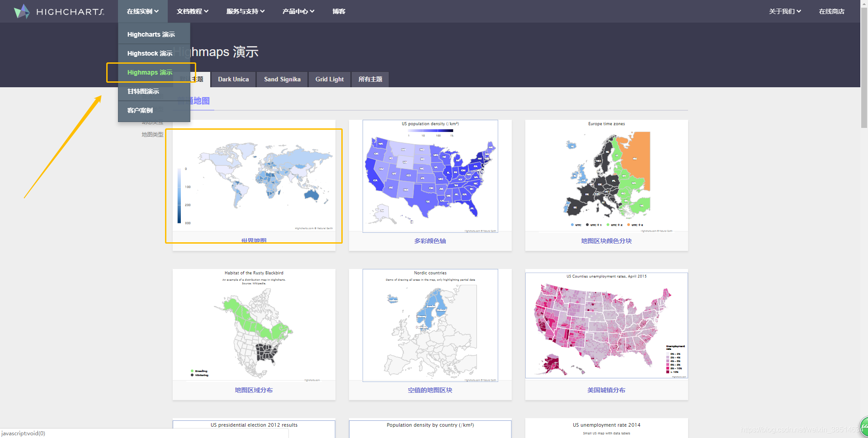This screenshot has height=438, width=868.
Task: Switch to the Grid Light theme tab
Action: [330, 79]
